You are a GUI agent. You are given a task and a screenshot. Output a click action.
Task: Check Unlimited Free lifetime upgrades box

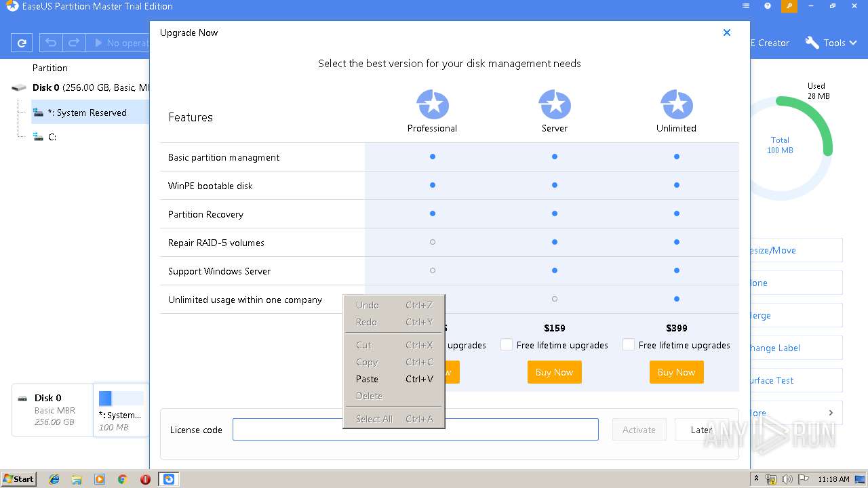[628, 344]
